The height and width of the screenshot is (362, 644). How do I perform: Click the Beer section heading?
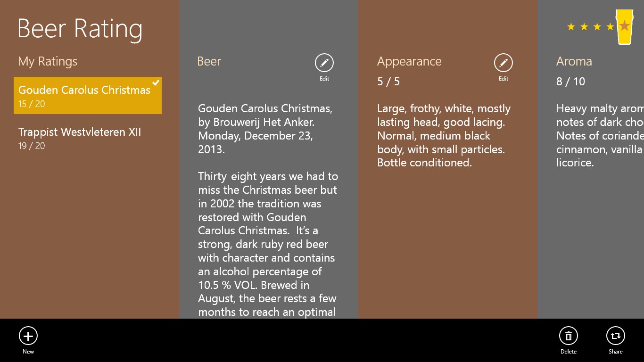point(209,61)
